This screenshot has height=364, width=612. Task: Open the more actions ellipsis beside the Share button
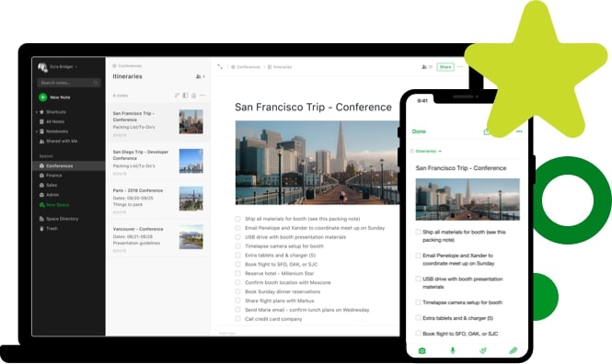click(x=460, y=67)
